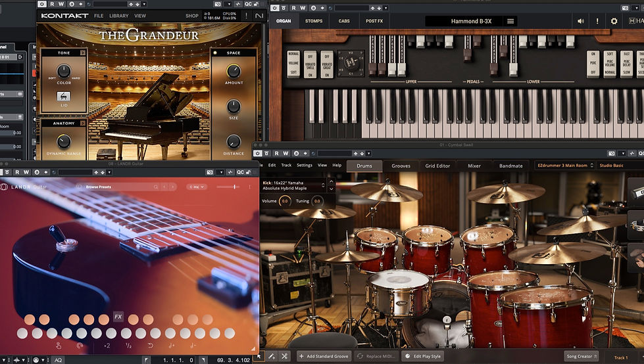Flip the Vibrato Swell switch on the Hammond
Viewport: 644px width, 364px height.
310,64
